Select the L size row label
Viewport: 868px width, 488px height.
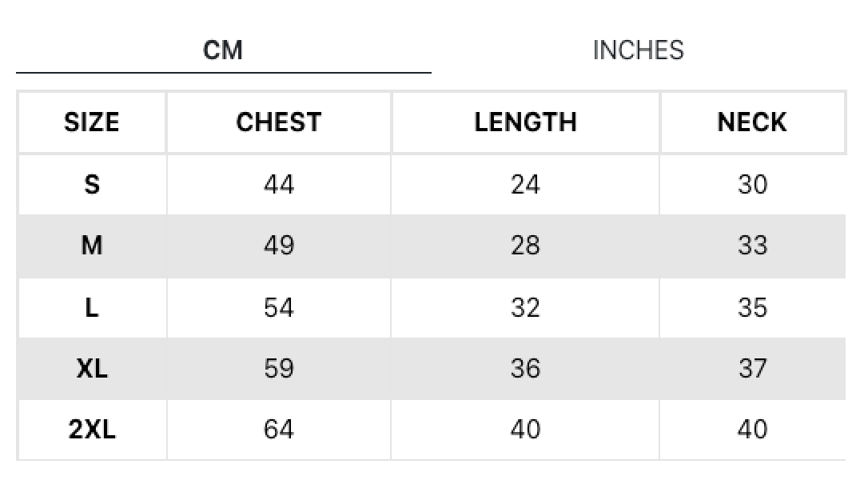click(92, 307)
